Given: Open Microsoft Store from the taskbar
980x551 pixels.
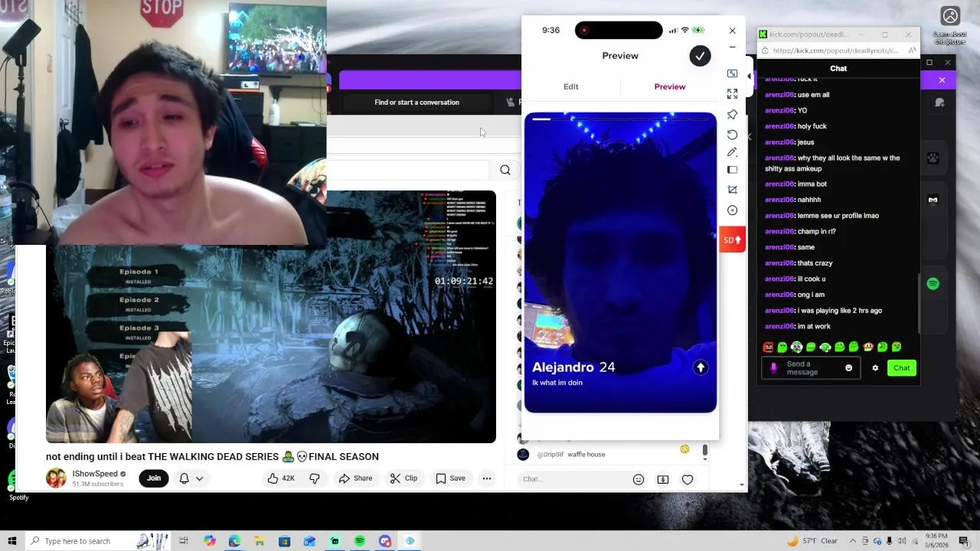Looking at the screenshot, I should point(284,541).
